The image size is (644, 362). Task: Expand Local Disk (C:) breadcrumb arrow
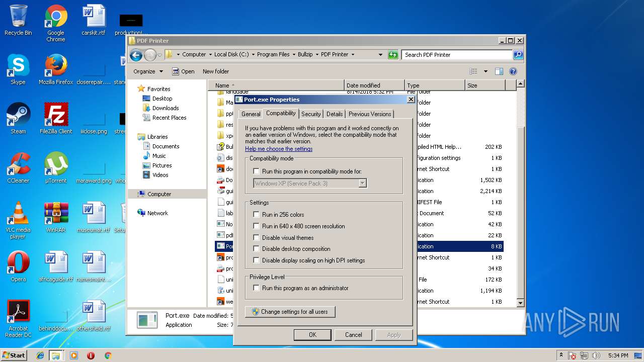[x=253, y=55]
